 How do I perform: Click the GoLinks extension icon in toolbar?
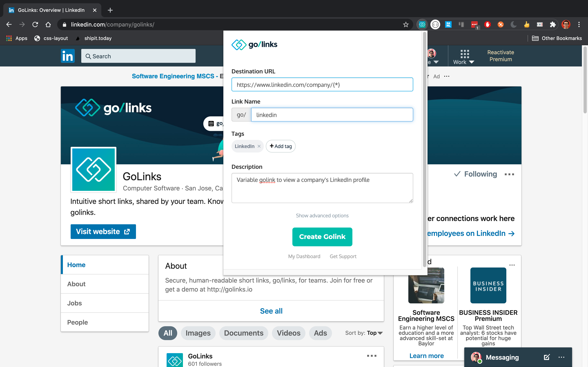(422, 24)
